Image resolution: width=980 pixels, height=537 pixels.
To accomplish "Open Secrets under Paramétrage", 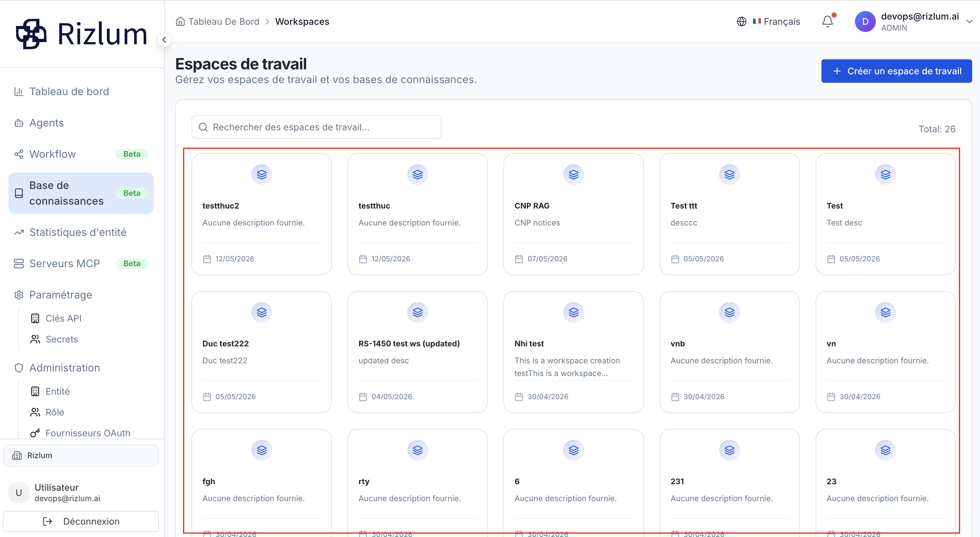I will 62,339.
